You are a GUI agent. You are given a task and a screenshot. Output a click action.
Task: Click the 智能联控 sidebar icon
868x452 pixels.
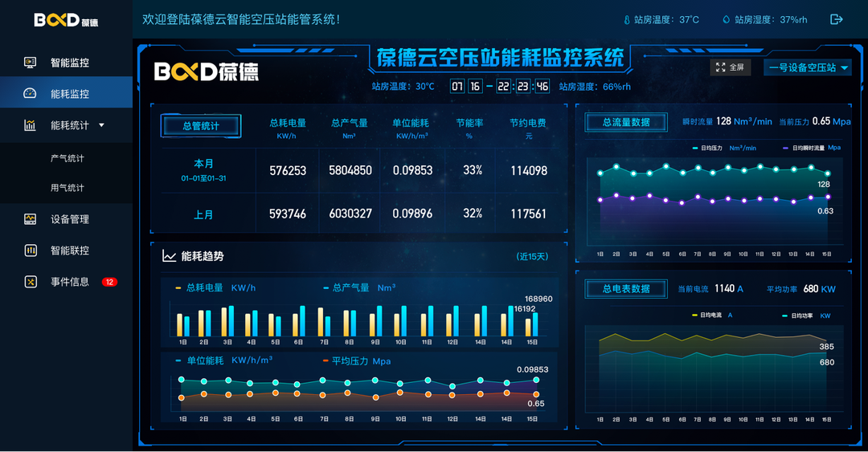click(31, 250)
